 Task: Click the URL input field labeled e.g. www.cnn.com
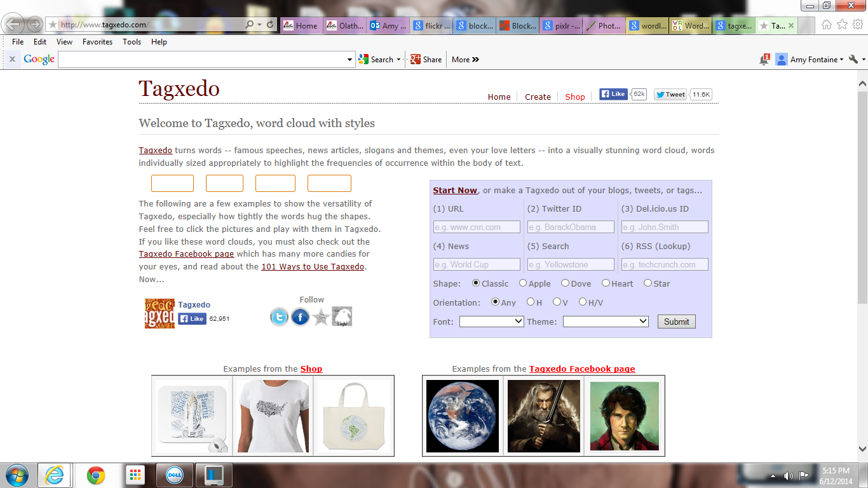click(477, 227)
